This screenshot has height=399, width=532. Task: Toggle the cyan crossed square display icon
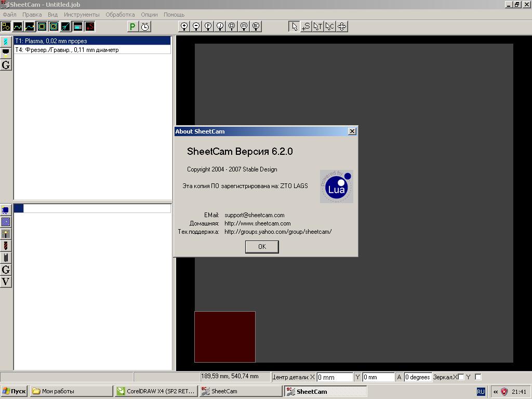click(54, 26)
